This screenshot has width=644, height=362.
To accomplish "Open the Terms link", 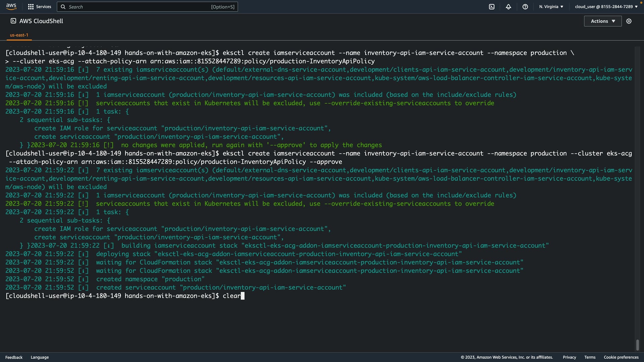I will tap(590, 357).
